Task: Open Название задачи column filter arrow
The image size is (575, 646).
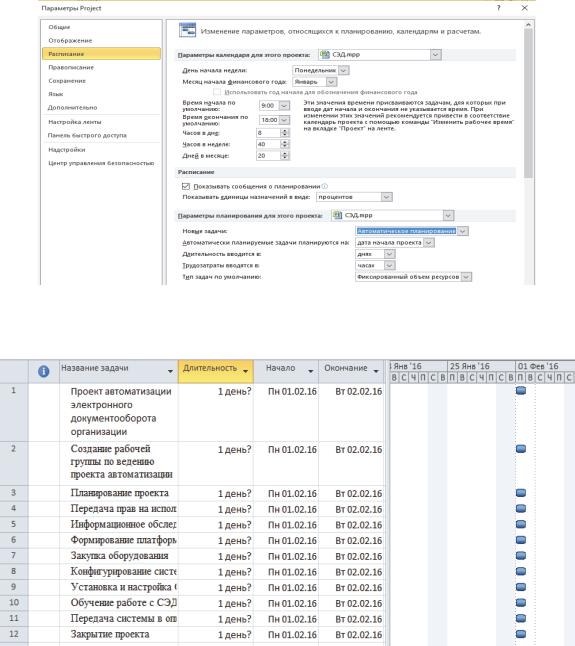Action: (x=170, y=371)
